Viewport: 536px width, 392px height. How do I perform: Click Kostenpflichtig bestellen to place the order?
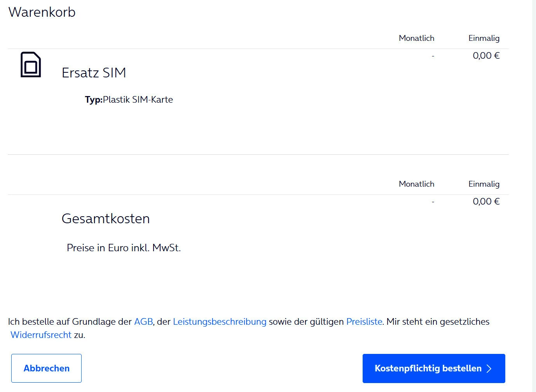tap(428, 368)
